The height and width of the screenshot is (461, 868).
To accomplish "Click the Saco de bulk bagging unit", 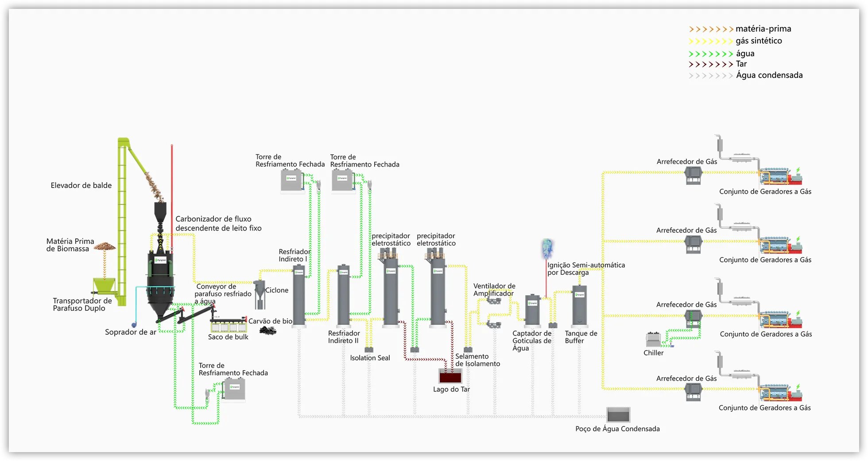I will 229,326.
